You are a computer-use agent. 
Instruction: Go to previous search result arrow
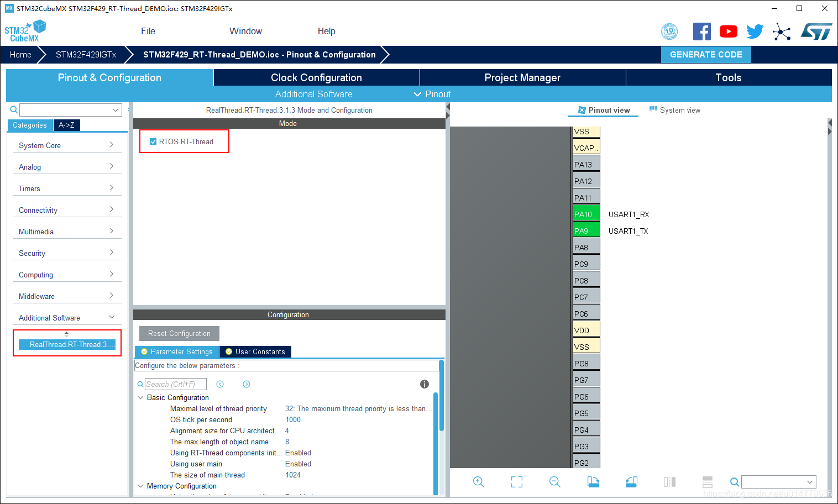coord(220,384)
